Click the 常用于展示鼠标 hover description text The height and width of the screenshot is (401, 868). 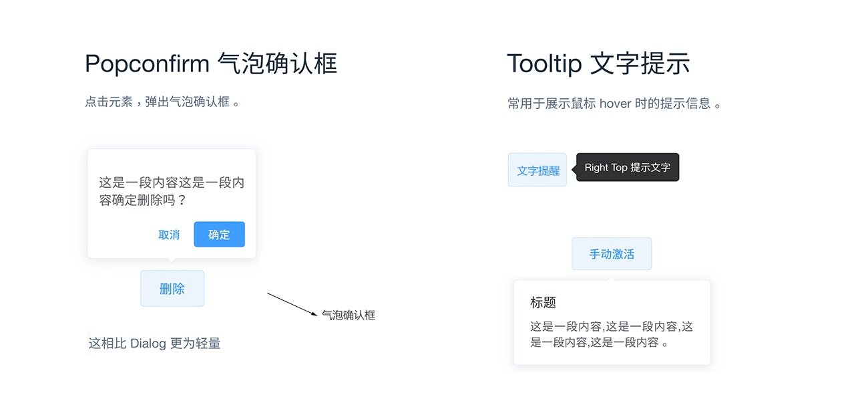(614, 104)
